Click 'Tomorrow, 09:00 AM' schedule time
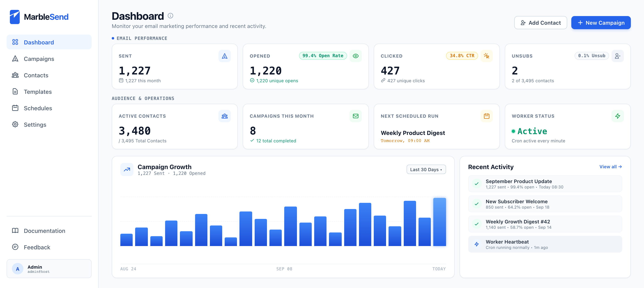Screen dimensions: 644x288 pyautogui.click(x=405, y=141)
